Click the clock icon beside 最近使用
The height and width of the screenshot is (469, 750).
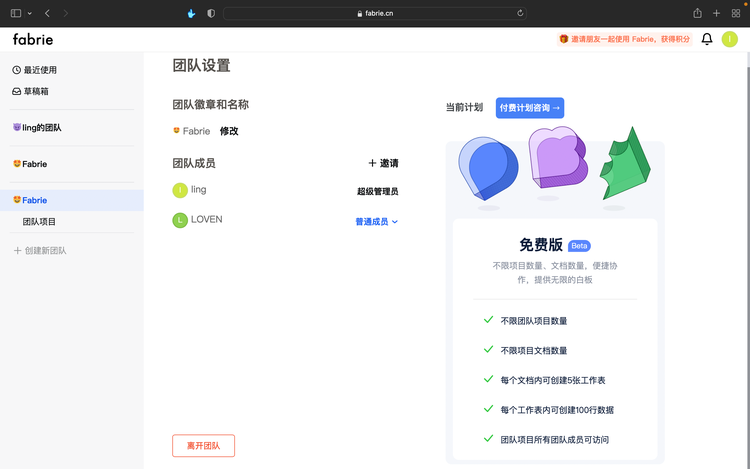[17, 70]
